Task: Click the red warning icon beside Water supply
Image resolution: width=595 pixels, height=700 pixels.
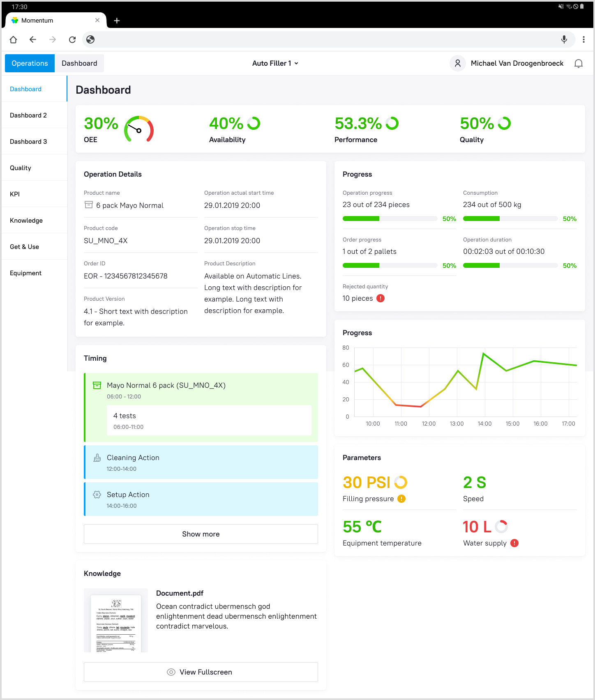Action: tap(514, 543)
